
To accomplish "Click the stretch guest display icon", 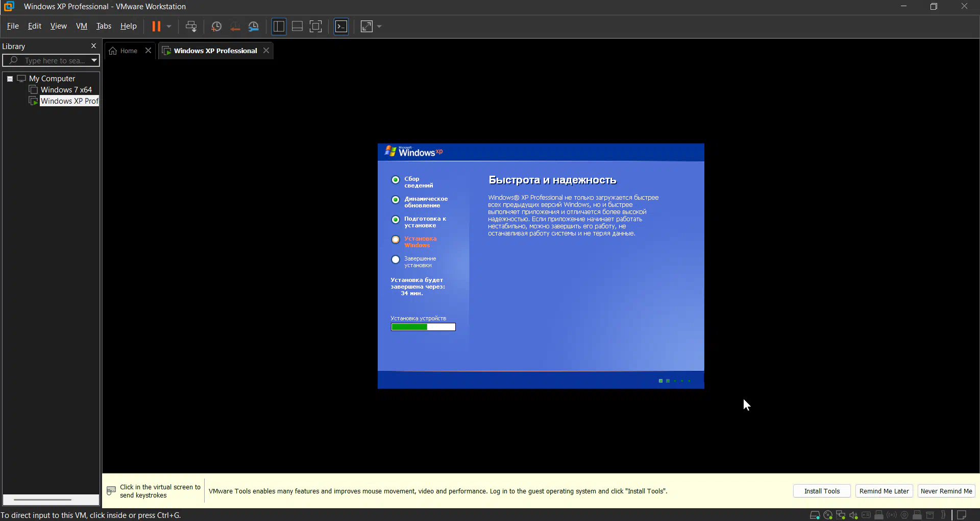I will coord(366,26).
